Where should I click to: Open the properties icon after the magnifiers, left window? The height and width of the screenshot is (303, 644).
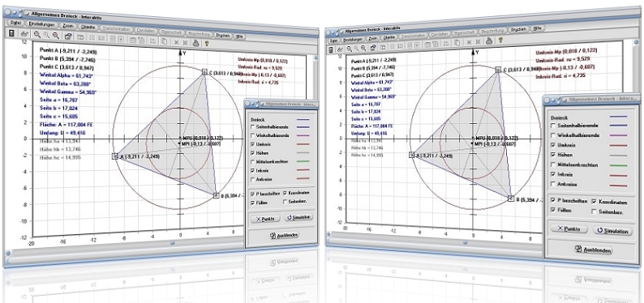coord(68,36)
